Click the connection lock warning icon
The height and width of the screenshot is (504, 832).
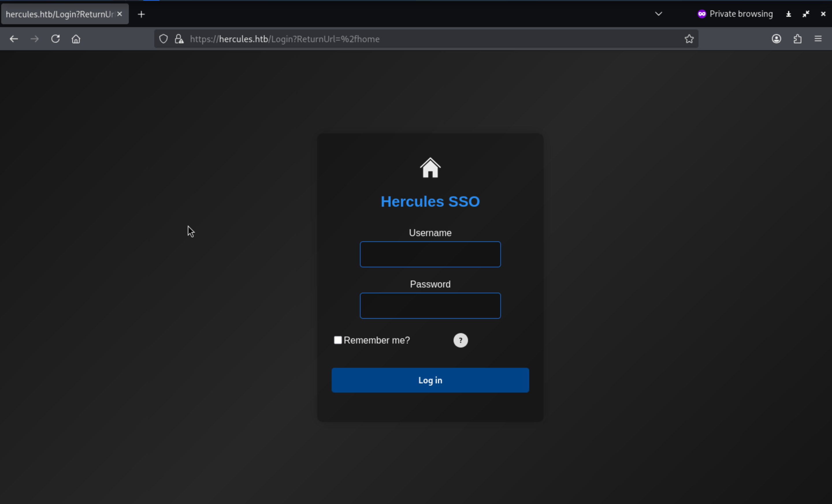(x=179, y=39)
